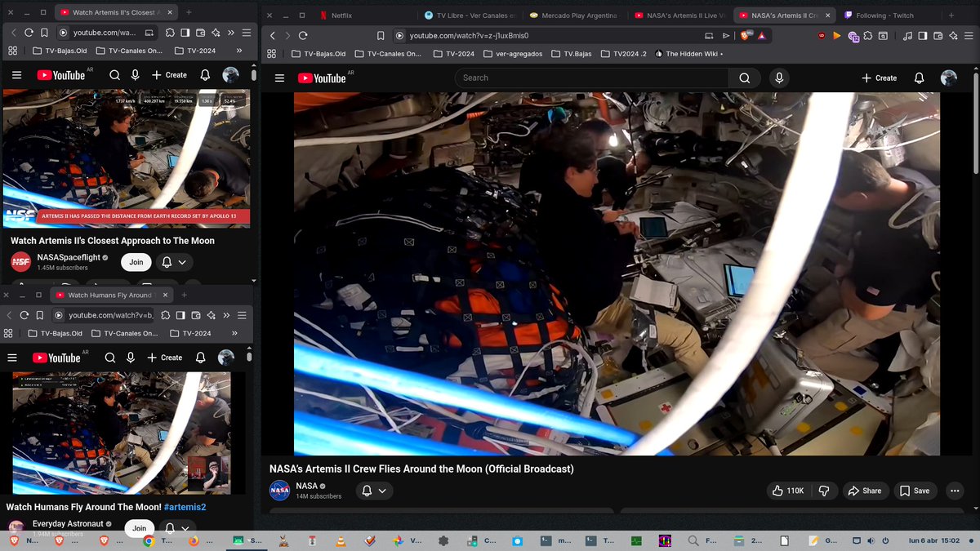Expand hidden bookmarks in NASASpaceflight window
Viewport: 980px width, 551px height.
(240, 51)
